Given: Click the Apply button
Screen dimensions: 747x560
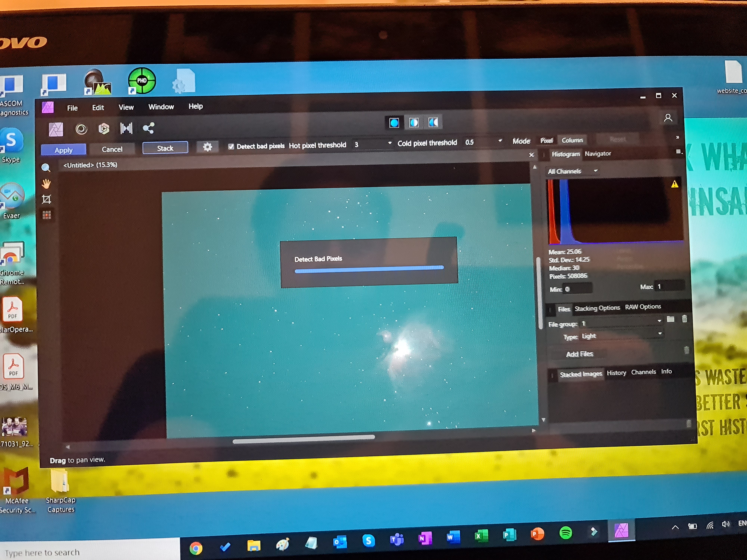Looking at the screenshot, I should tap(63, 150).
